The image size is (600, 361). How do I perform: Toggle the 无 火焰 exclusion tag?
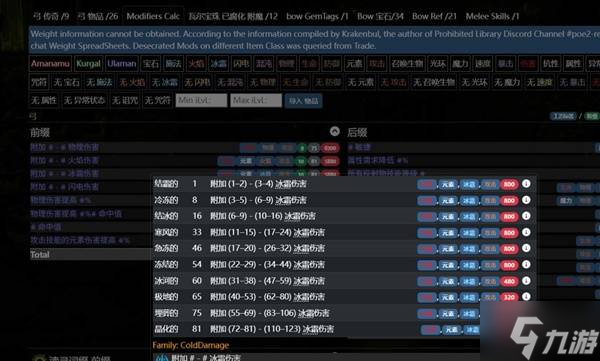pos(132,82)
